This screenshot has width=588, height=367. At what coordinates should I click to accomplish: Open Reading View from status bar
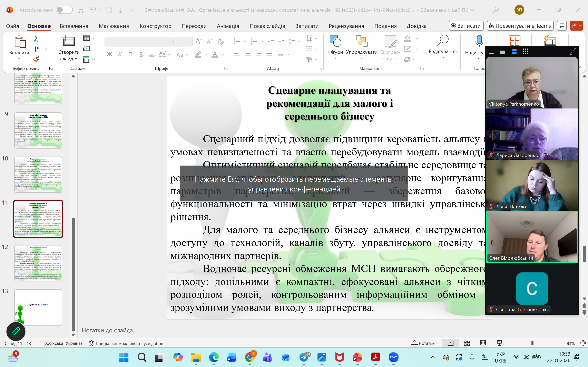click(483, 343)
